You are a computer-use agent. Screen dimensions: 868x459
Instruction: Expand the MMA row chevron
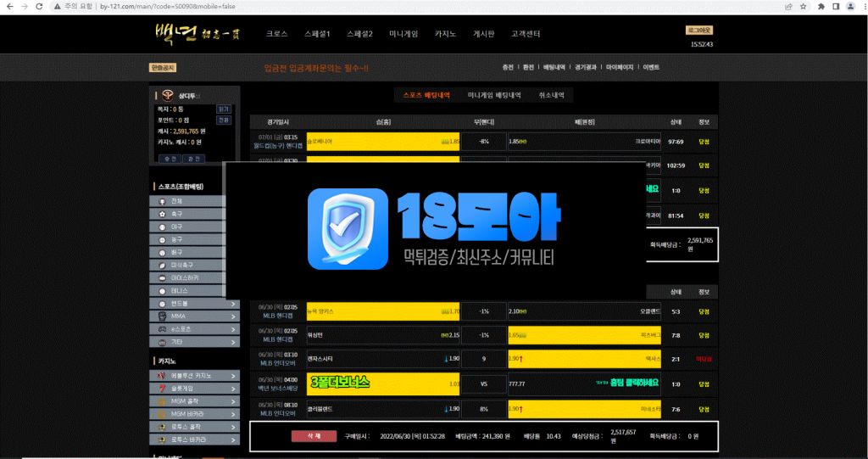tap(233, 316)
